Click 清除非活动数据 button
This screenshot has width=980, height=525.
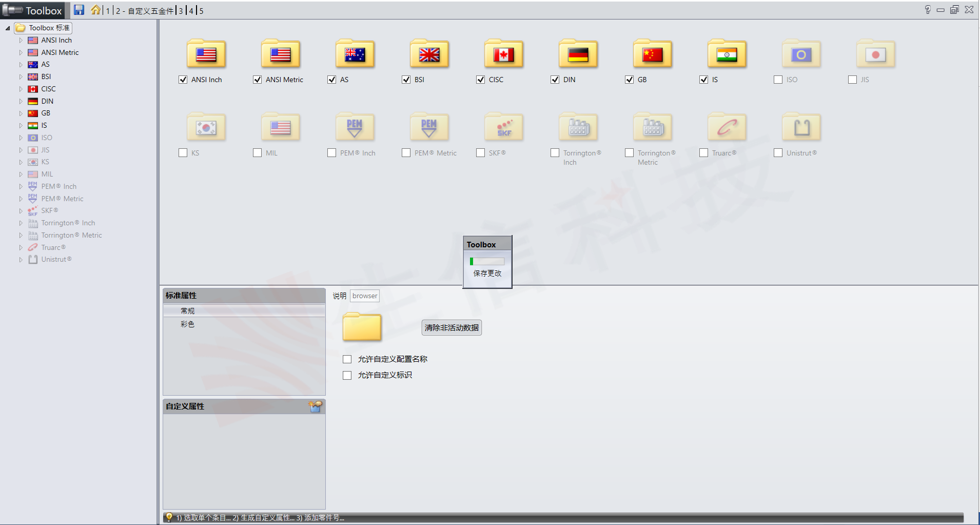[x=452, y=327]
